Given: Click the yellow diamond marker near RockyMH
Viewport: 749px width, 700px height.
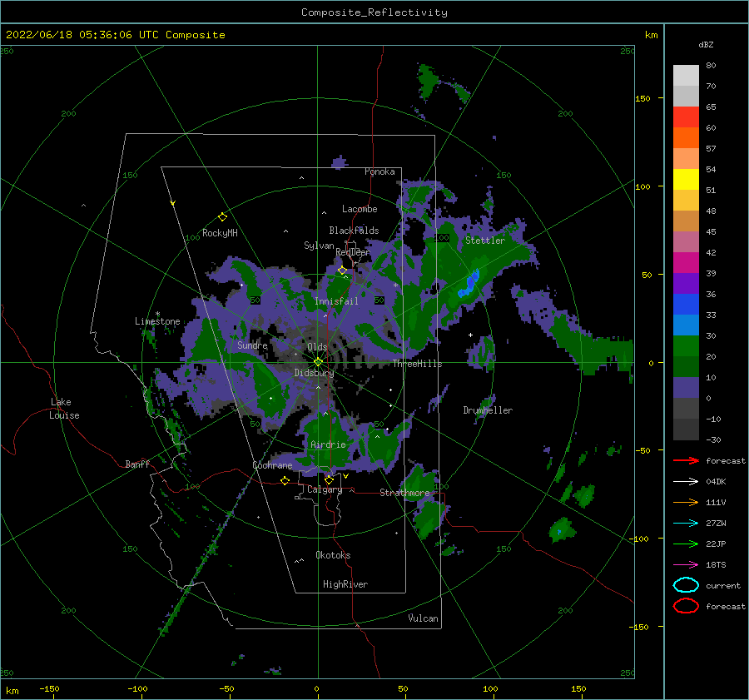Looking at the screenshot, I should [x=222, y=217].
